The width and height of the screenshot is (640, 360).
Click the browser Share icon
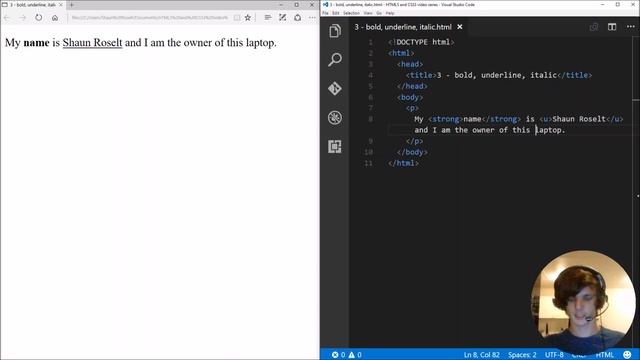click(x=298, y=18)
